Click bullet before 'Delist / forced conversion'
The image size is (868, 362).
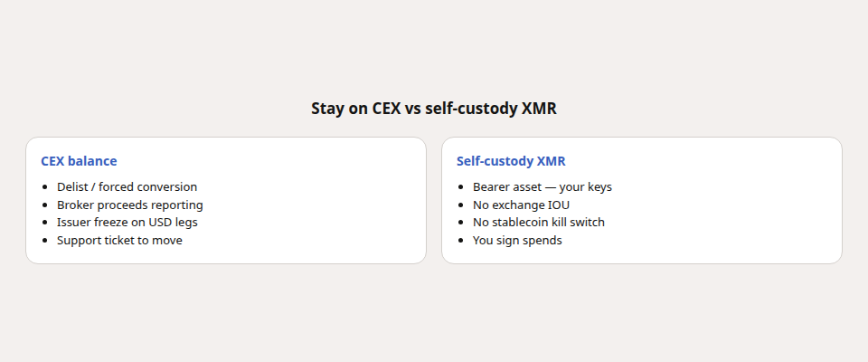[x=45, y=187]
